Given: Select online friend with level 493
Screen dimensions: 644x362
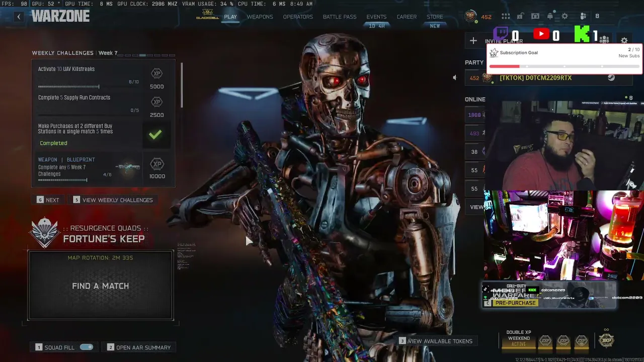Looking at the screenshot, I should [474, 133].
